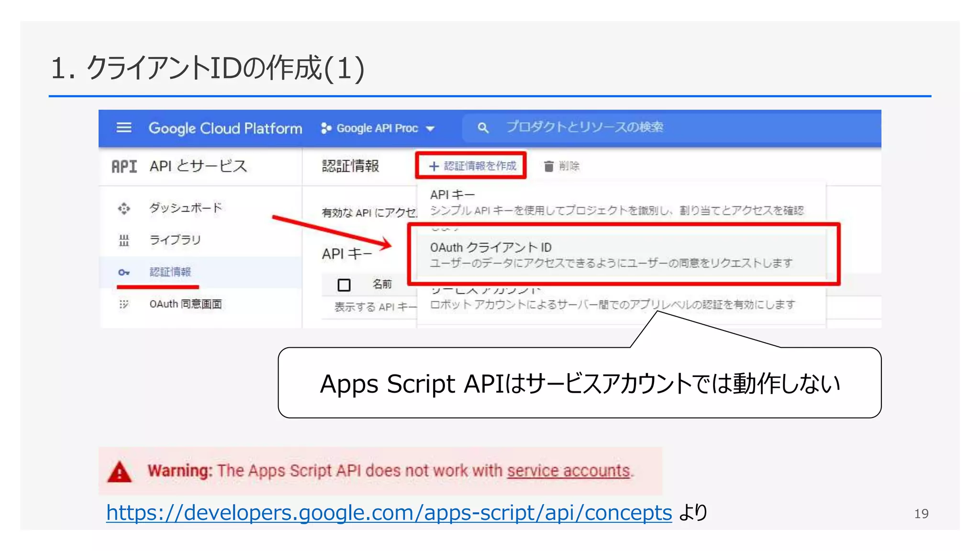Check the select-all checkbox beside 名前
This screenshot has height=551, width=980.
click(344, 285)
